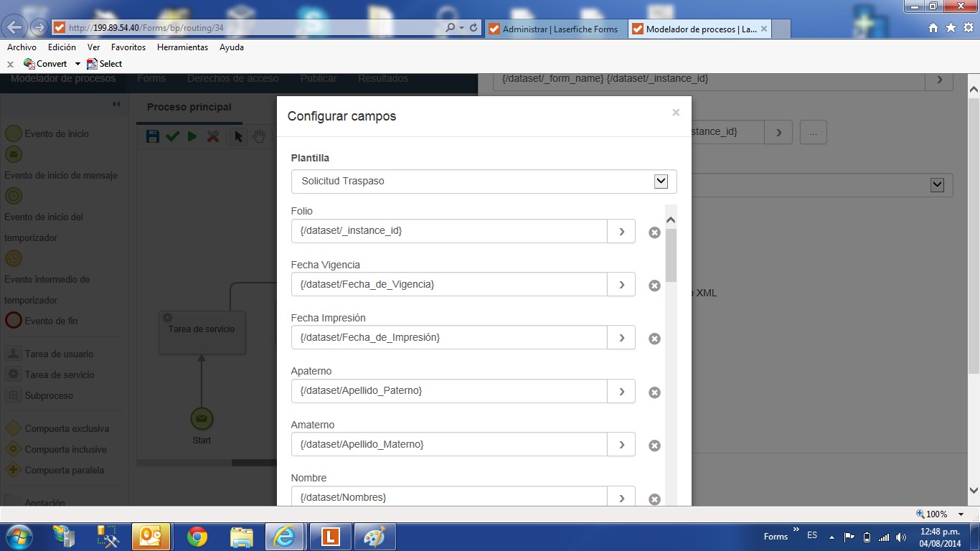
Task: Pick the Compuerta exclusiva diamond icon
Action: coord(13,428)
